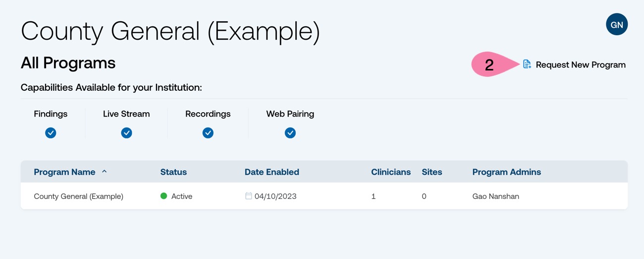Click the County General (Example) page title
This screenshot has height=259, width=644.
click(170, 31)
